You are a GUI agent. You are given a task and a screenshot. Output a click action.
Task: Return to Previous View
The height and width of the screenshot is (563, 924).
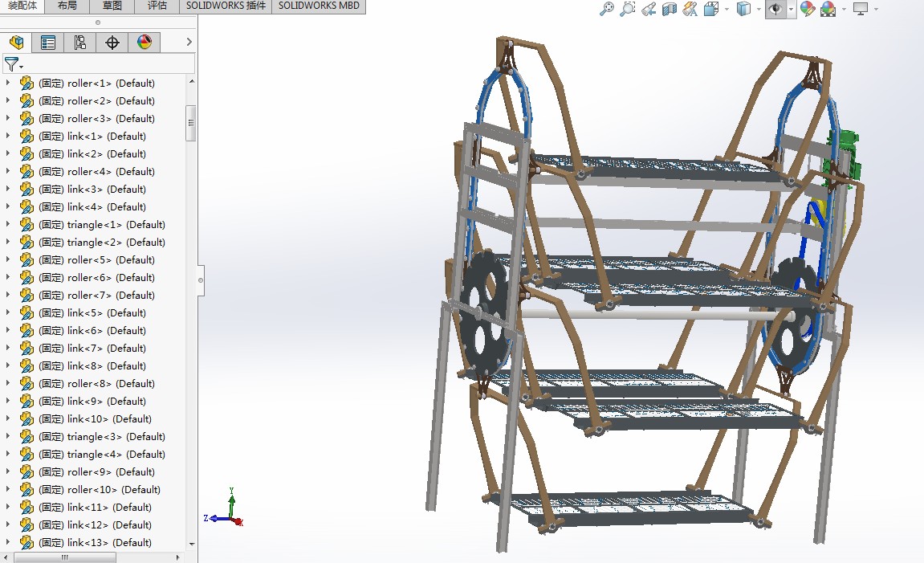[649, 9]
